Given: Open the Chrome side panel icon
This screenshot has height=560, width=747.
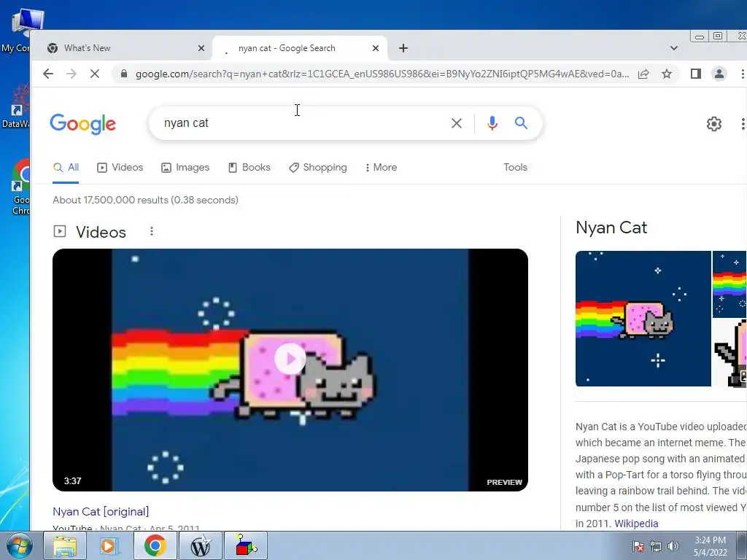Looking at the screenshot, I should tap(695, 74).
